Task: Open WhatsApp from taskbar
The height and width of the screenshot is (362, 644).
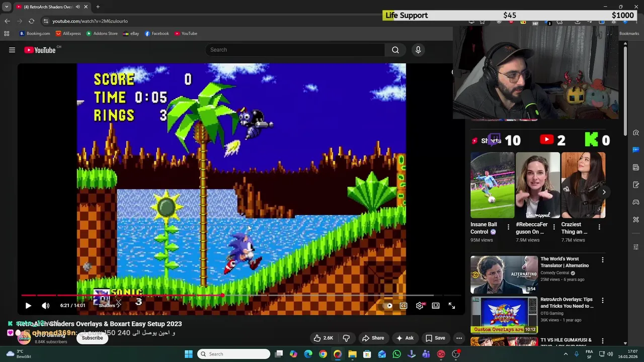Action: coord(397,354)
